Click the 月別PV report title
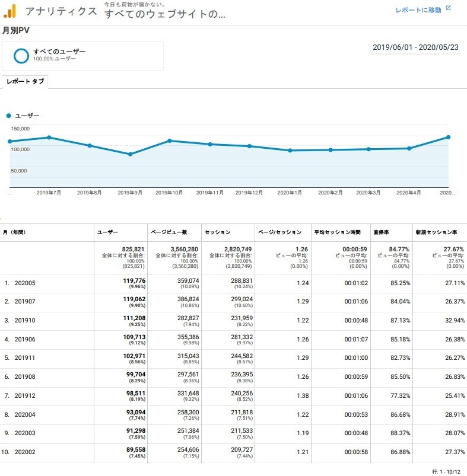467x476 pixels. click(x=16, y=31)
